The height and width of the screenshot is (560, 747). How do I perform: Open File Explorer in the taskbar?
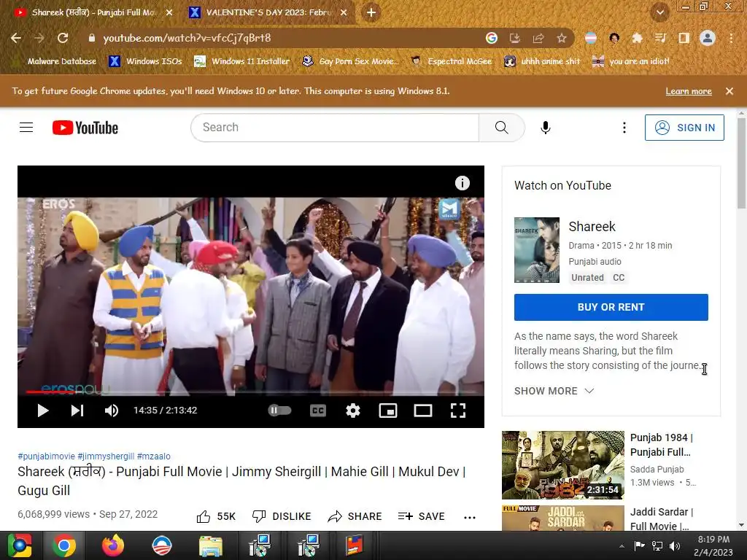(211, 545)
